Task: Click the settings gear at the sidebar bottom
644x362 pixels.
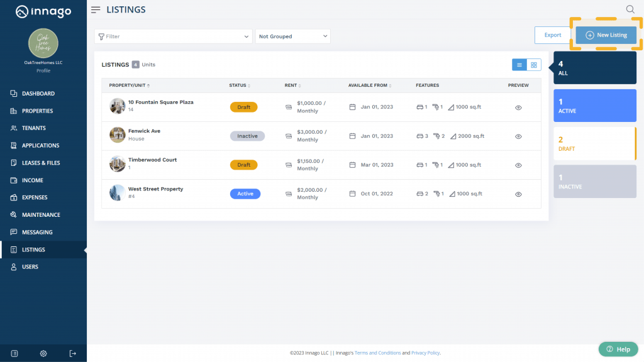Action: [x=43, y=353]
